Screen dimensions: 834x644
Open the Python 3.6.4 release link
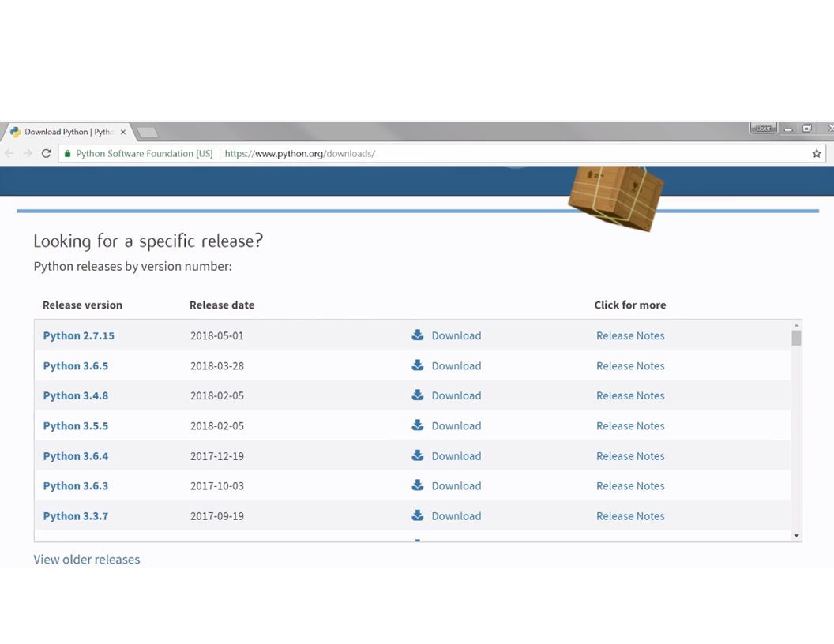click(x=76, y=456)
